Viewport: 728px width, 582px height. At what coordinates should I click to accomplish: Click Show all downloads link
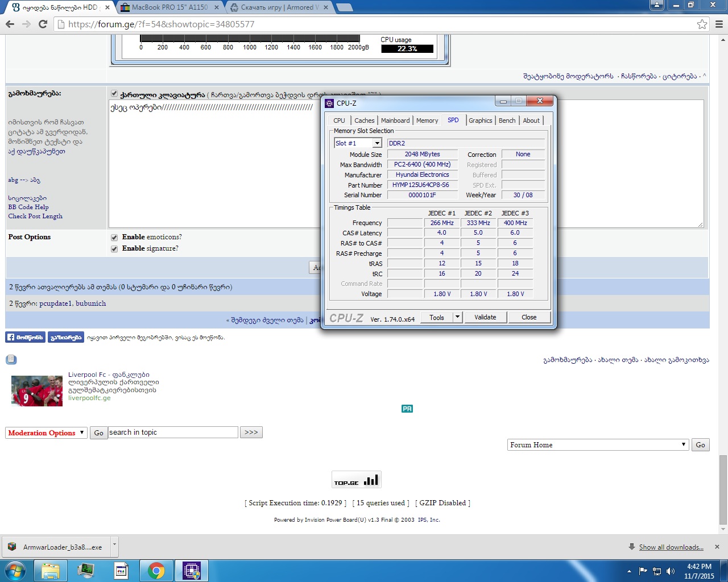671,547
